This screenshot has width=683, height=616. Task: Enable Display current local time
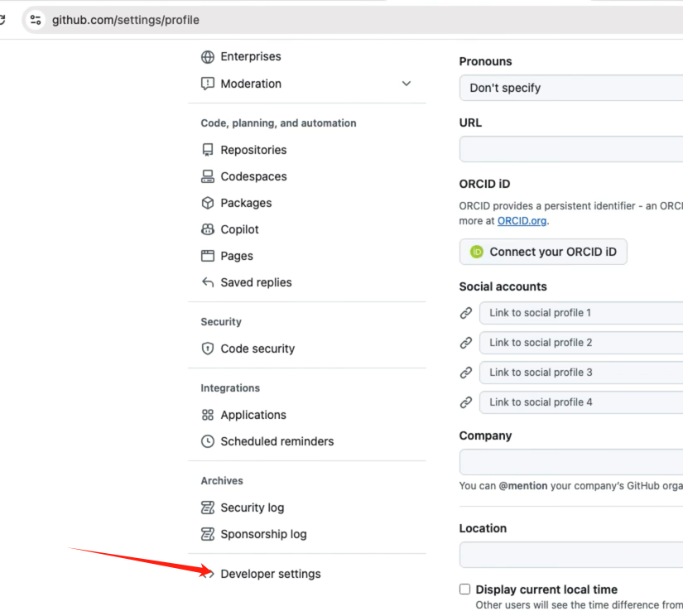pyautogui.click(x=464, y=589)
